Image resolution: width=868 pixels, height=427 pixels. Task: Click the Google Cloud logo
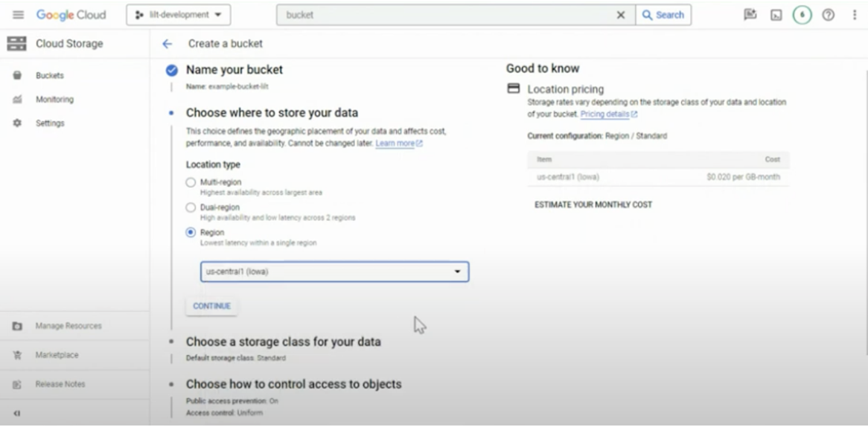[x=71, y=15]
